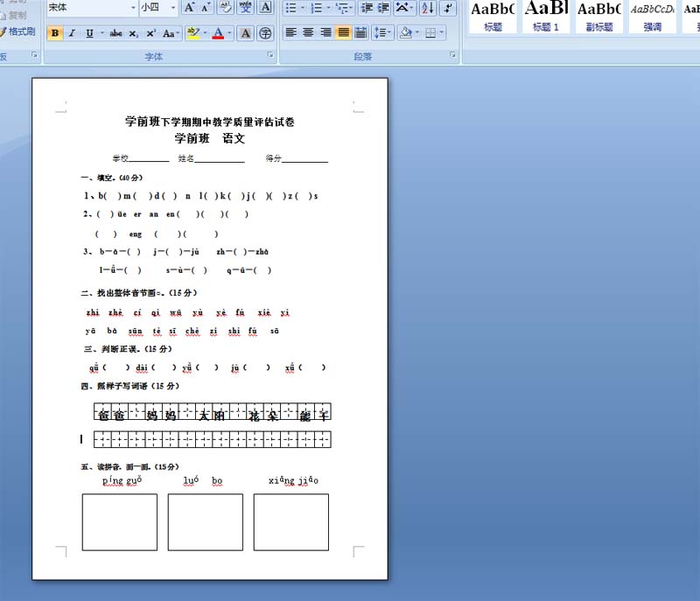Click the Sort icon
700x601 pixels.
coord(428,7)
